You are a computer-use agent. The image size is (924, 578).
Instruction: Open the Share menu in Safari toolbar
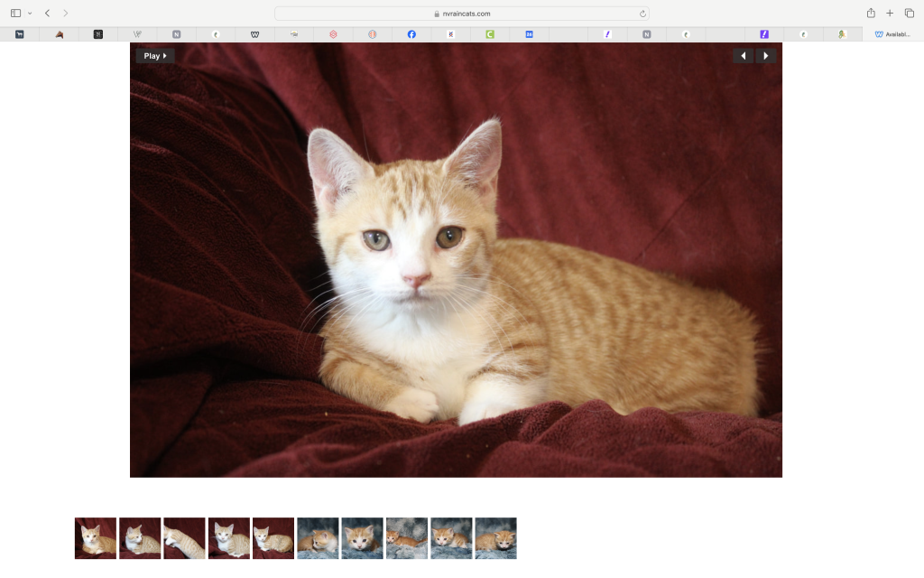point(871,13)
